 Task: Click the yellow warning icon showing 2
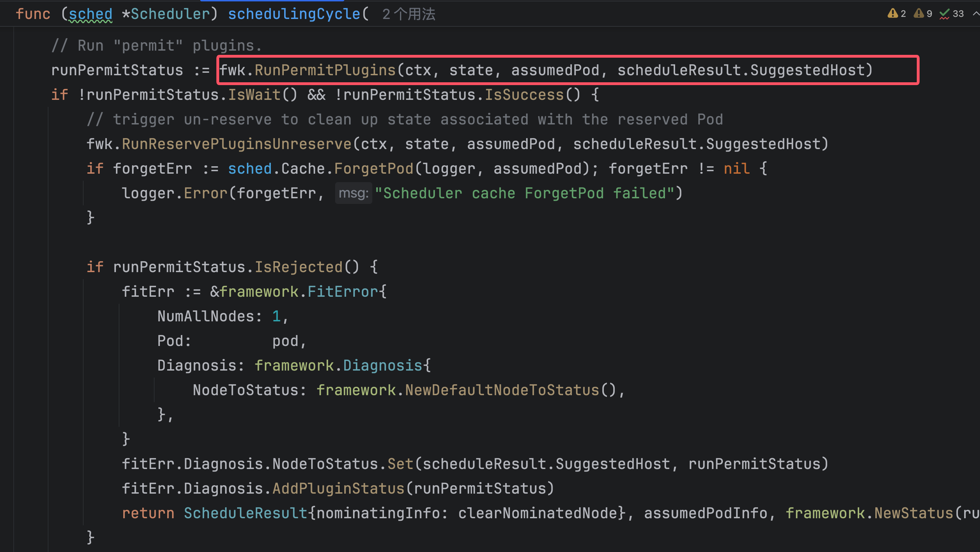click(x=893, y=14)
